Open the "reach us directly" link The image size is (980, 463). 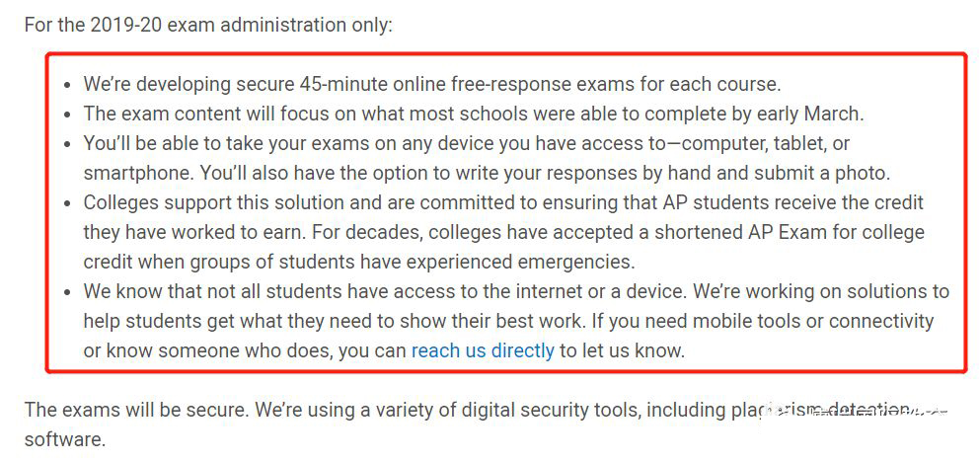[483, 350]
